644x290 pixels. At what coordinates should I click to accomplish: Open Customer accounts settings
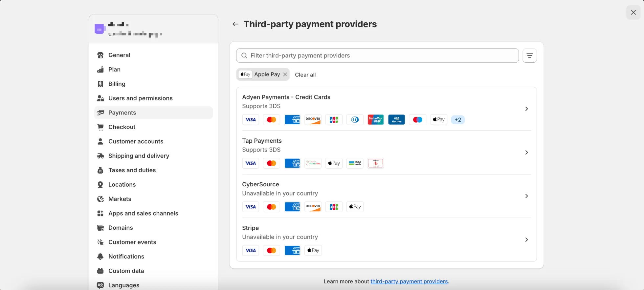(x=153, y=141)
